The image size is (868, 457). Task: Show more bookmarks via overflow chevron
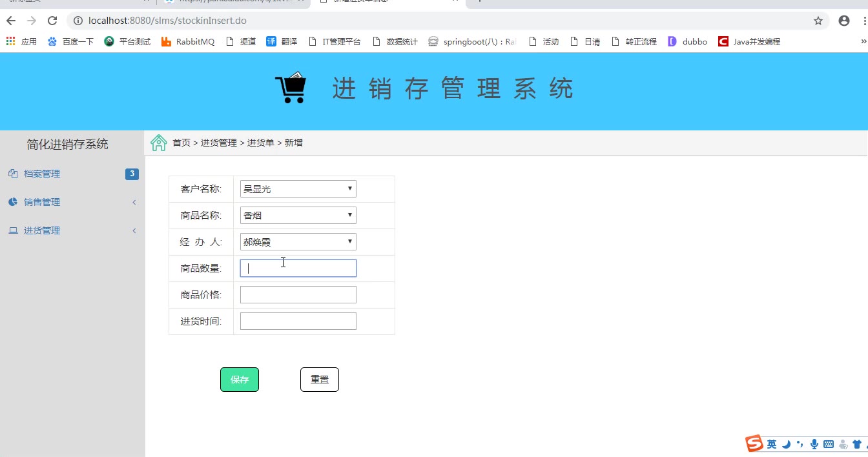point(863,41)
